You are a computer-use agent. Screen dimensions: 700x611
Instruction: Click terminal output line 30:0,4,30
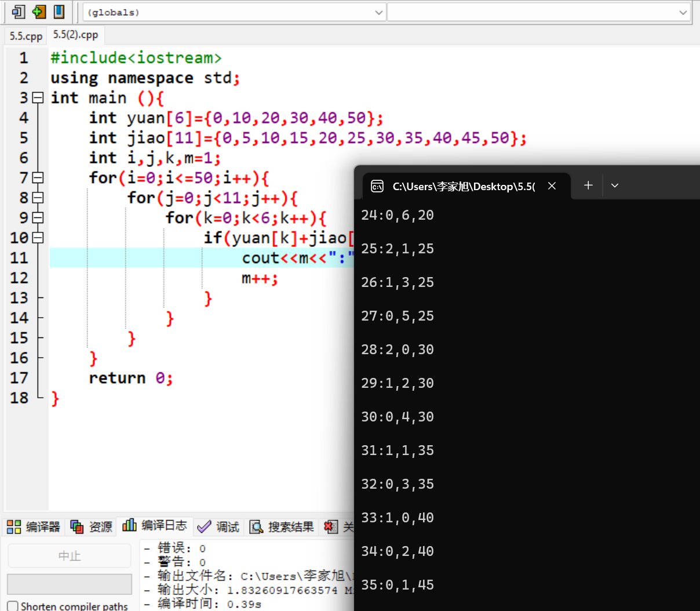click(x=398, y=417)
